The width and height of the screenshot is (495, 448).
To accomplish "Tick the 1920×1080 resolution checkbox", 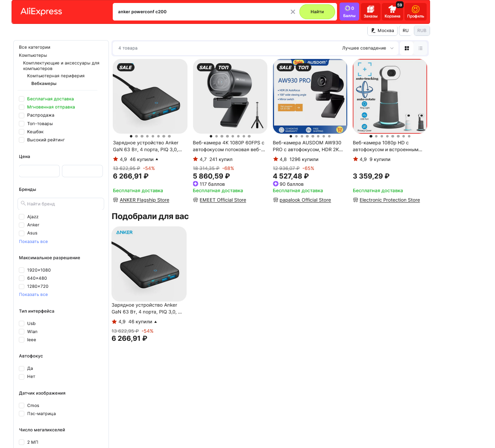I will (21, 270).
